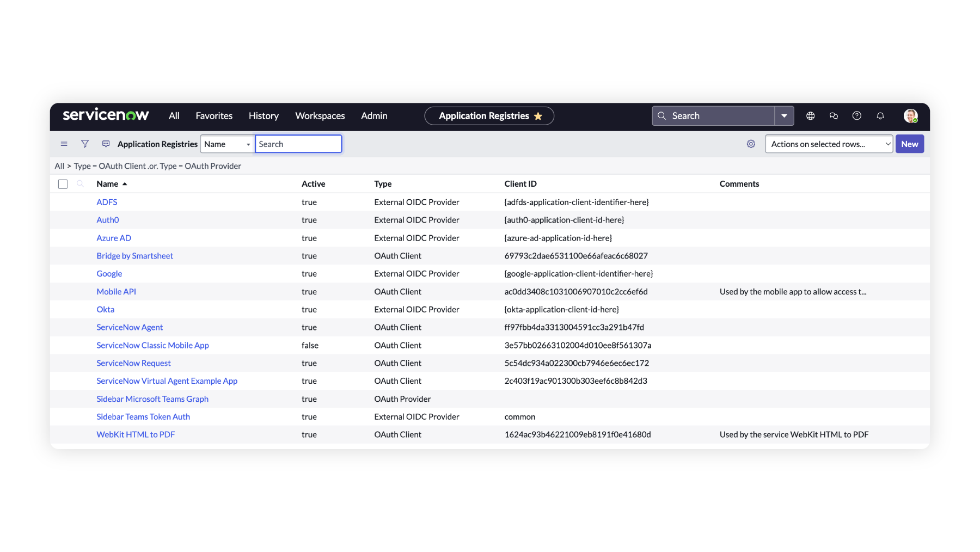Image resolution: width=980 pixels, height=552 pixels.
Task: Click the list Search text field
Action: 298,144
